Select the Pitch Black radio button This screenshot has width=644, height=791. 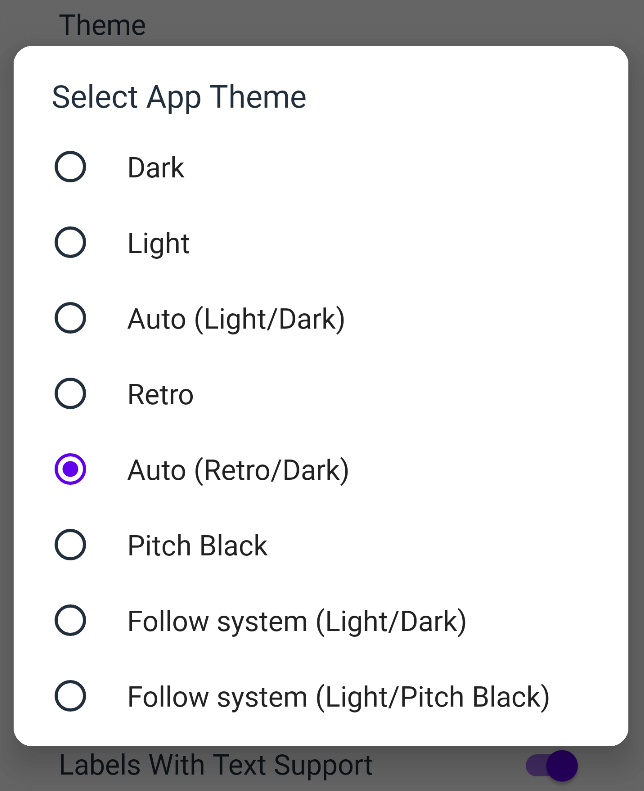70,545
